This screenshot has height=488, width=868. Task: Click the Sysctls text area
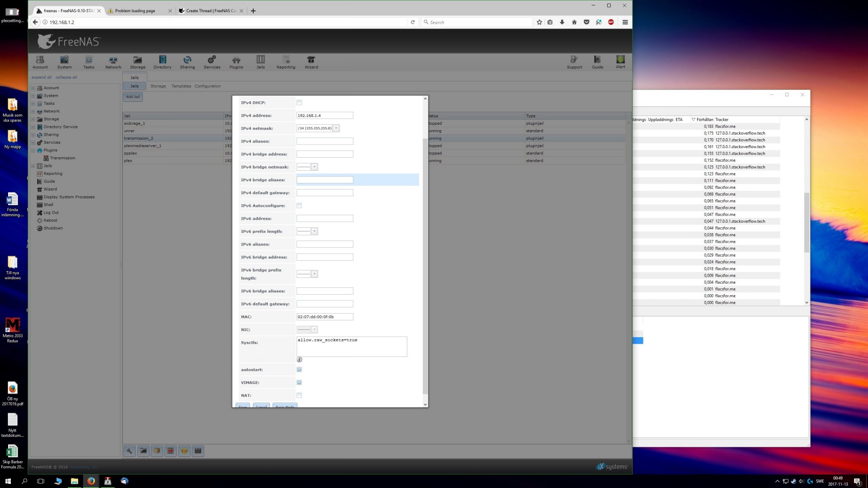[352, 347]
